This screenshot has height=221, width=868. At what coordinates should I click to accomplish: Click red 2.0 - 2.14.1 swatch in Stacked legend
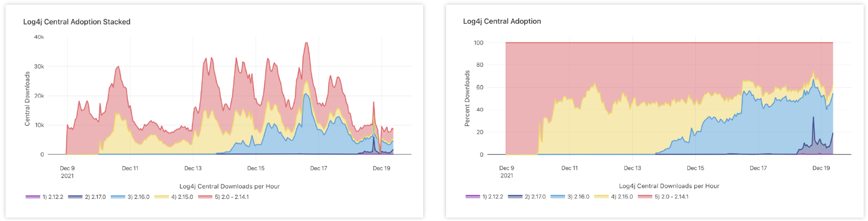[205, 197]
